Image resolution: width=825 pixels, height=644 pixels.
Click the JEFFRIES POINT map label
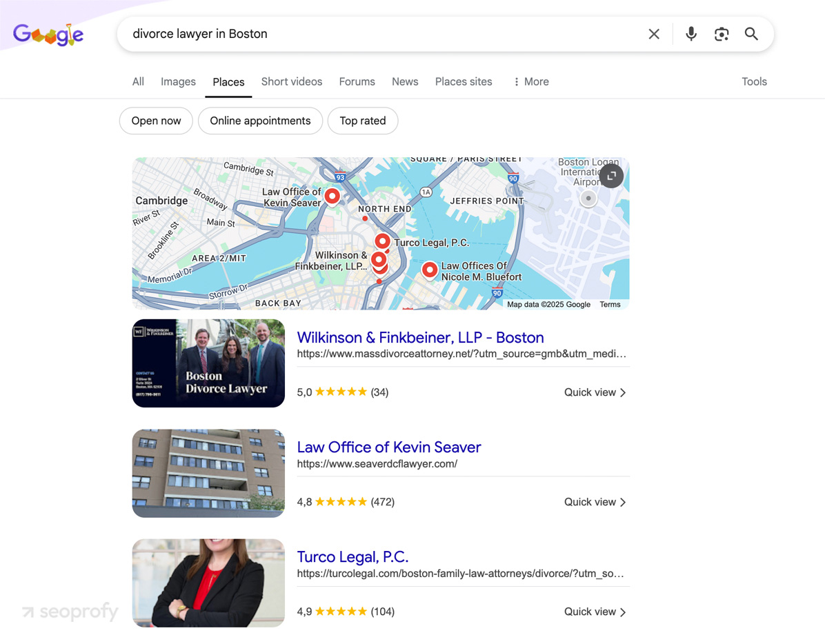pos(487,201)
